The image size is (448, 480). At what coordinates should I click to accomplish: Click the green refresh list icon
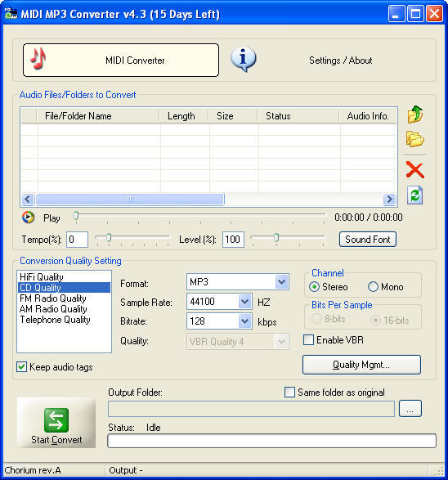tap(415, 195)
